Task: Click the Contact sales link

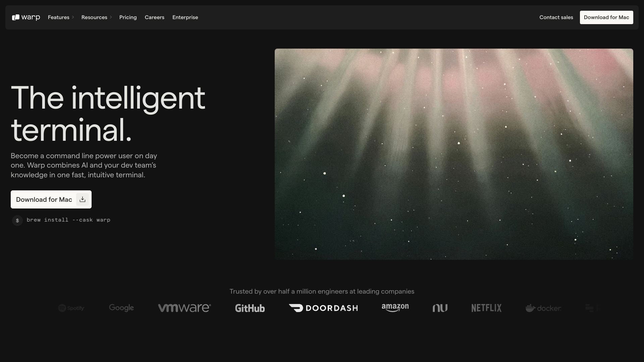Action: [x=556, y=17]
